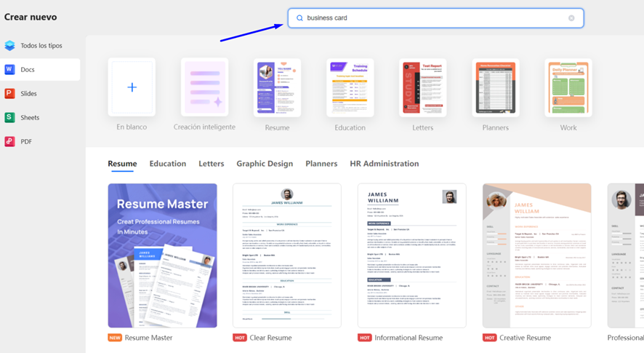This screenshot has width=644, height=353.
Task: Click the Informational Resume title link
Action: click(408, 338)
